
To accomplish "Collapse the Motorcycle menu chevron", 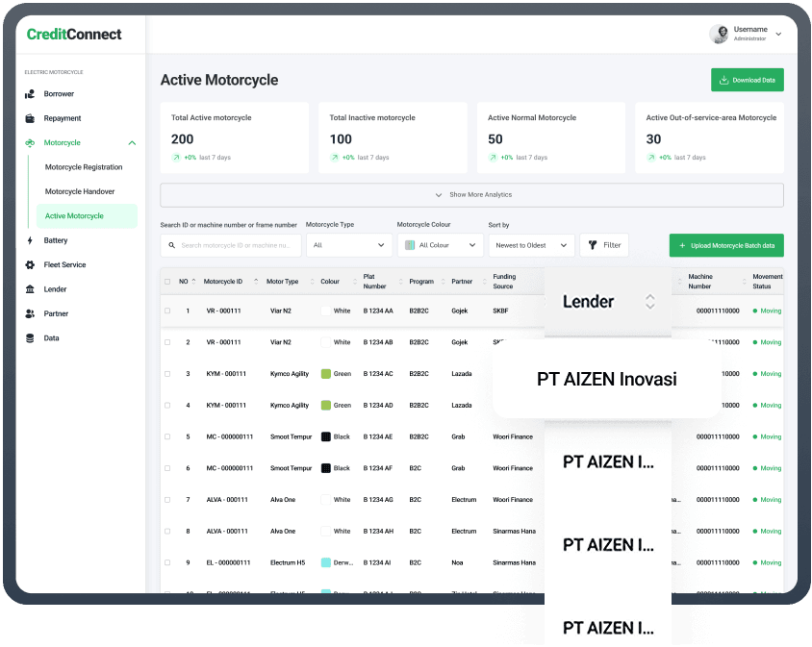I will click(x=132, y=141).
